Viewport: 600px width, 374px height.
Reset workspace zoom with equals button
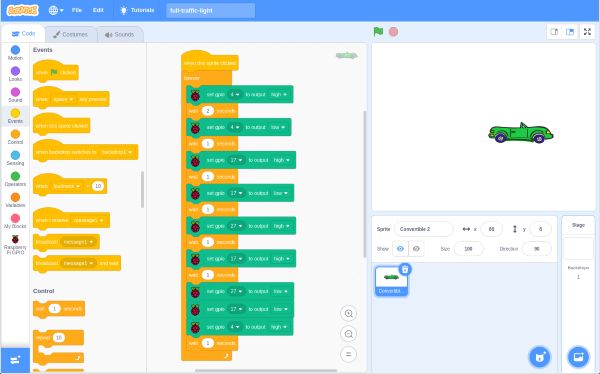(x=349, y=354)
